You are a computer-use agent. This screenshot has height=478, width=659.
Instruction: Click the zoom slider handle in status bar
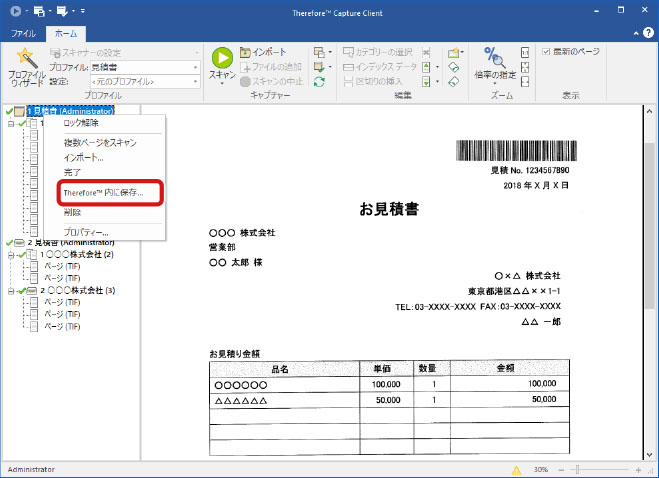click(579, 469)
